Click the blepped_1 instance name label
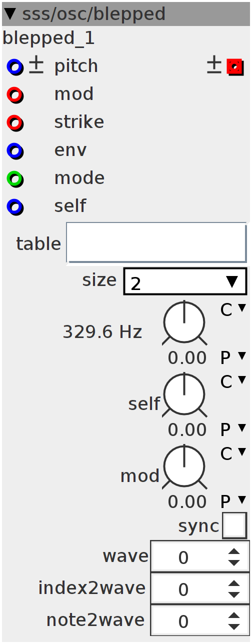Viewport: 252px width, 644px height. click(x=48, y=38)
